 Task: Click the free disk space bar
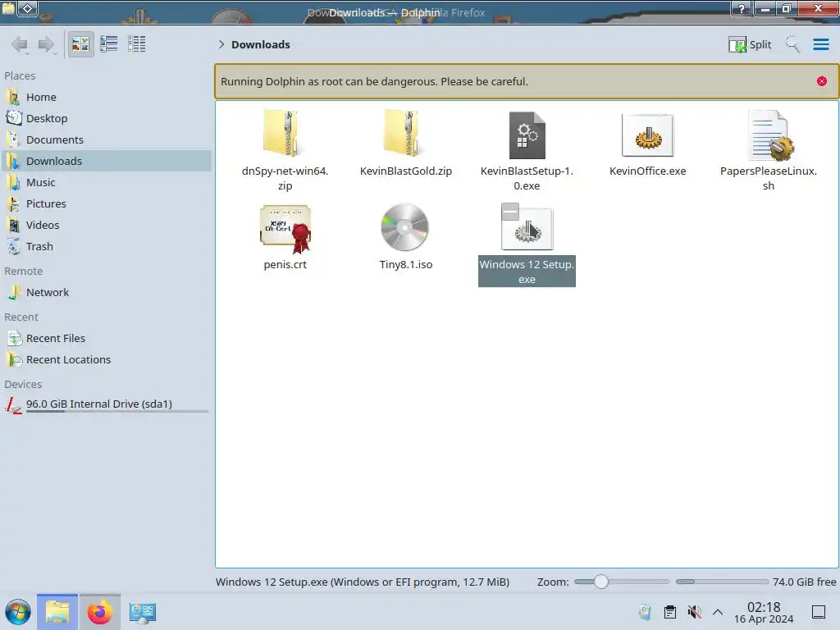tap(722, 582)
